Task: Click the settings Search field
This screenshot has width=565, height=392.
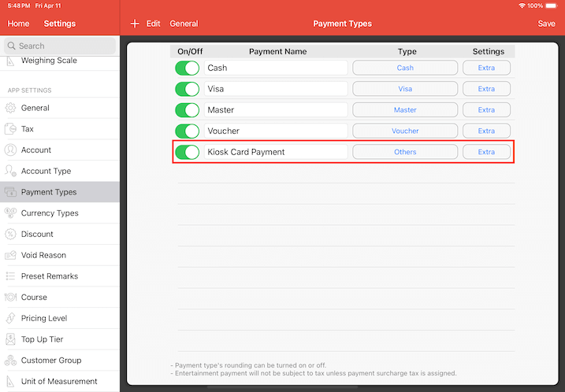Action: click(x=60, y=46)
